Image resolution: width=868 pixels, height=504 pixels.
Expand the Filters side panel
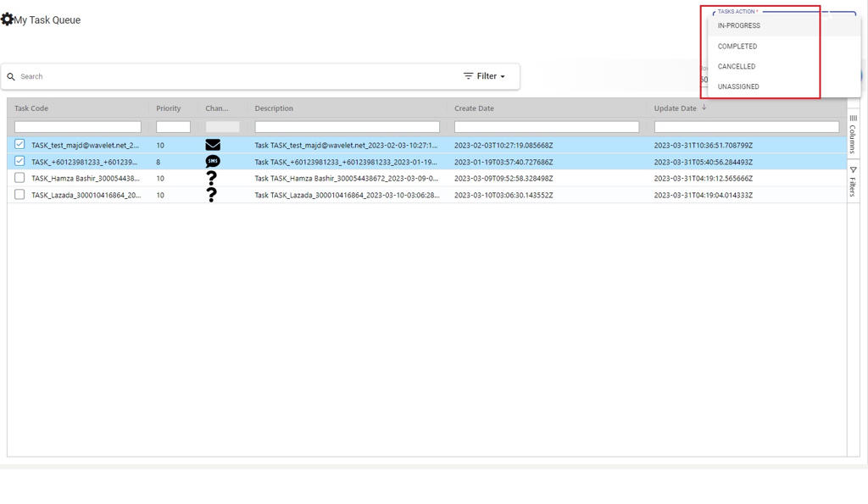[853, 181]
